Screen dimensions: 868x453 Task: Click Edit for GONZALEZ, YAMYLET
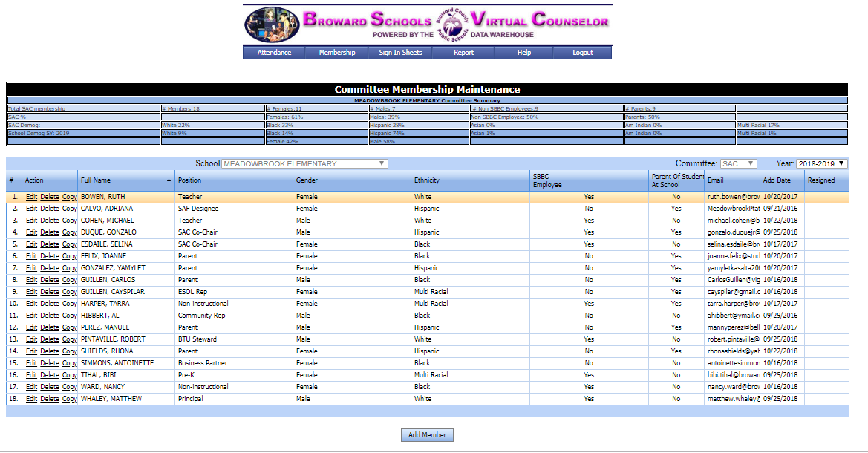pyautogui.click(x=31, y=268)
